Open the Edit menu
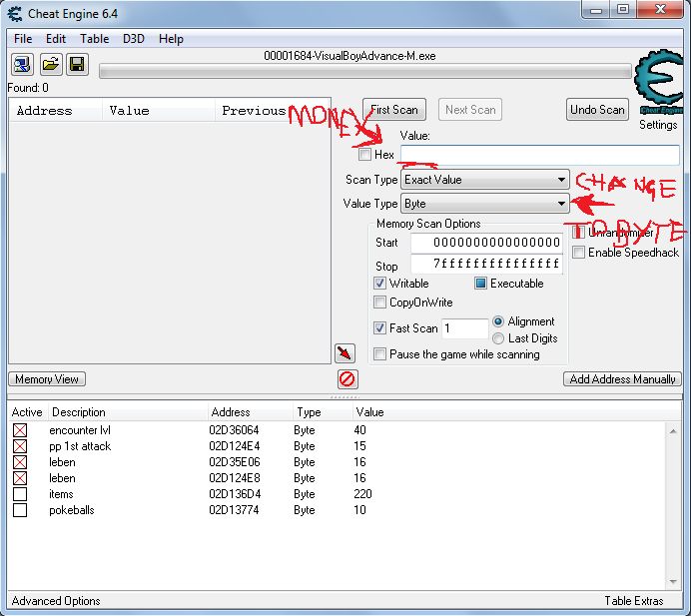Screen dimensions: 691x616 pyautogui.click(x=56, y=39)
